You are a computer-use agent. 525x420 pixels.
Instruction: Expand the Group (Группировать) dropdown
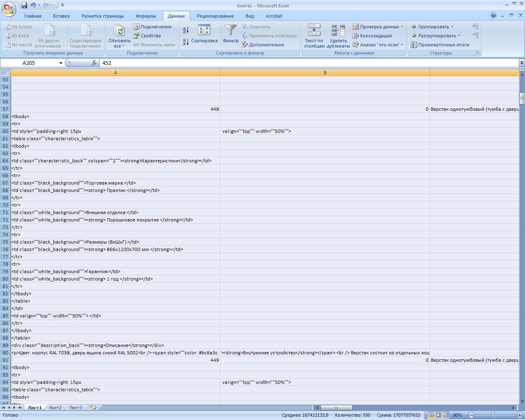452,27
